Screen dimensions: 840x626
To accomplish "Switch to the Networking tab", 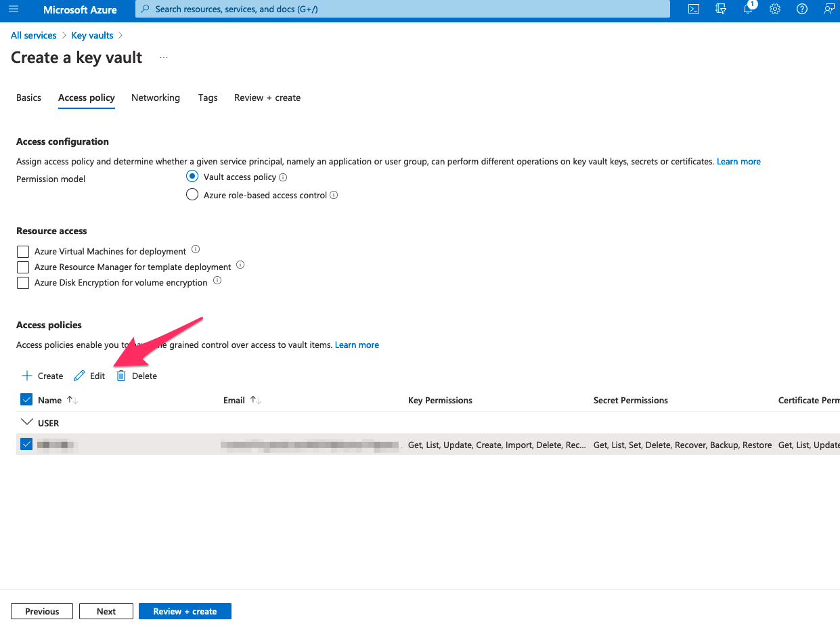I will click(x=156, y=97).
